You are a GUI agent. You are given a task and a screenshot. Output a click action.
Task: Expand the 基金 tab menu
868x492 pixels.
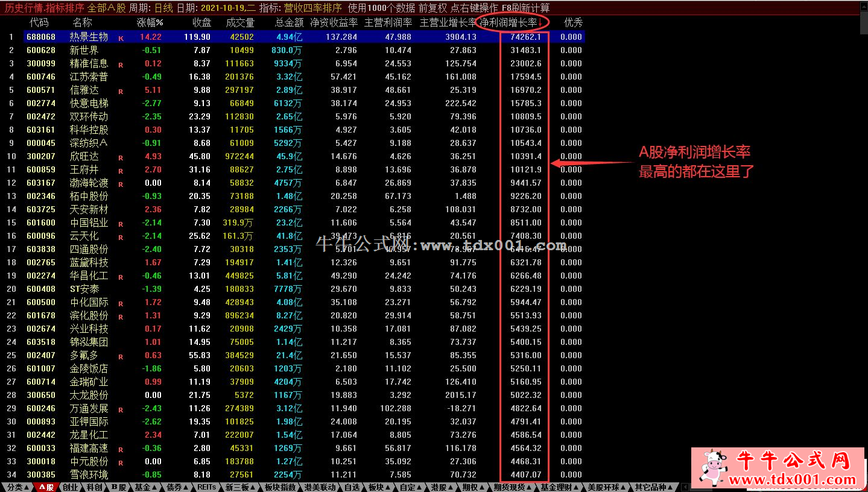point(147,487)
